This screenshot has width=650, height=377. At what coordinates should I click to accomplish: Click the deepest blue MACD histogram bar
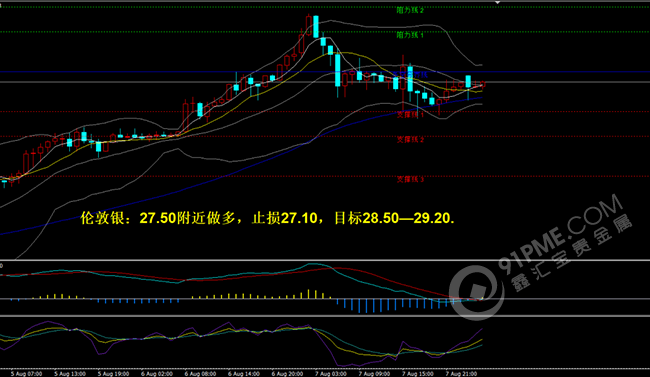pyautogui.click(x=359, y=306)
